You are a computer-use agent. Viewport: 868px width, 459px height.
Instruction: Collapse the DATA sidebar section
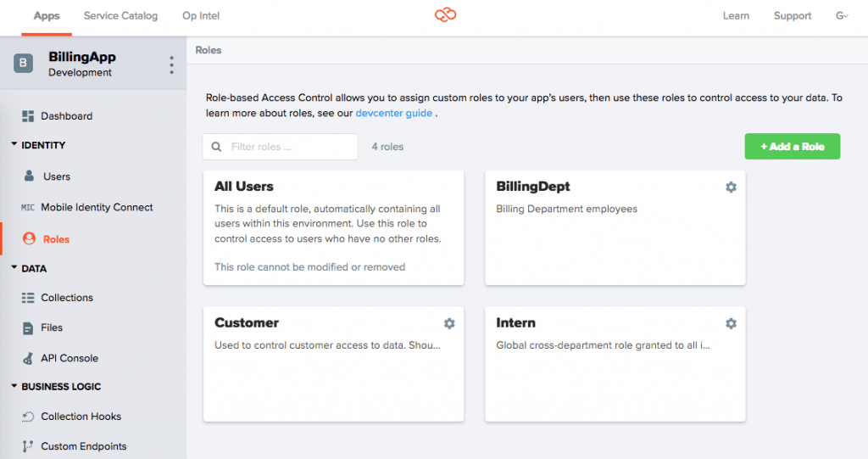[x=14, y=268]
